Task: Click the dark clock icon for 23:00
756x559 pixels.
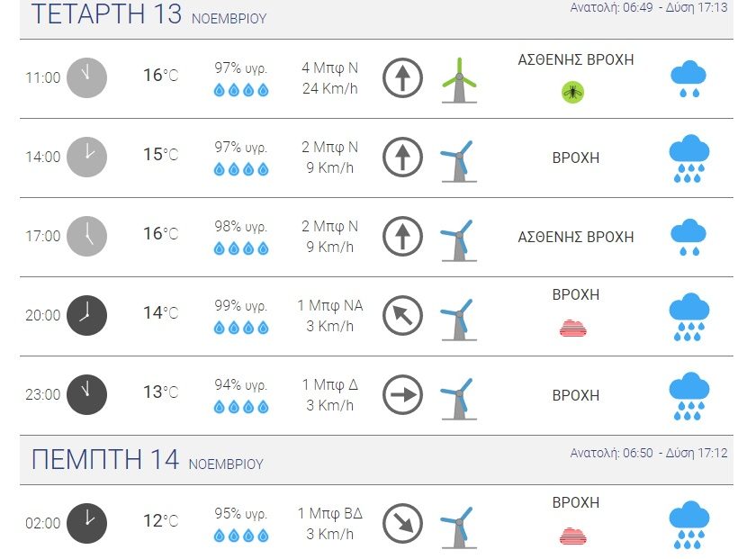Action: (87, 394)
